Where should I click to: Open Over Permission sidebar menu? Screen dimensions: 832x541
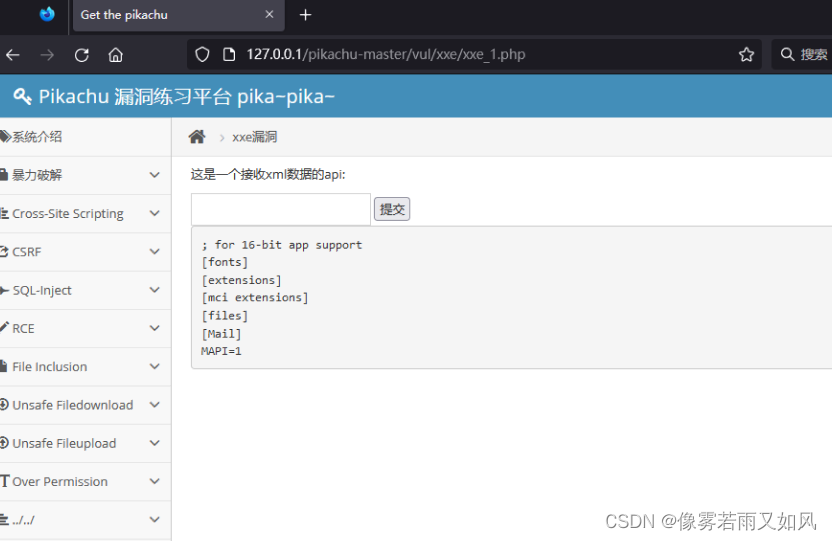click(x=85, y=481)
